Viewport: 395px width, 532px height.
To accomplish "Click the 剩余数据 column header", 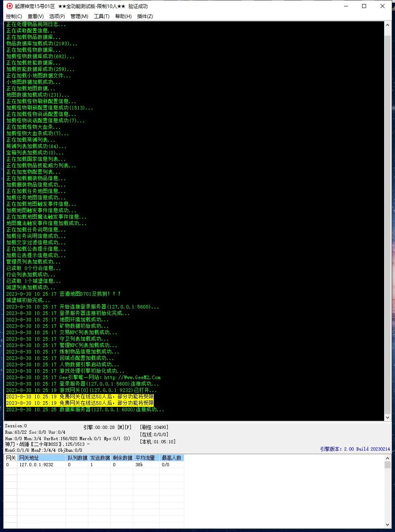I will tap(122, 458).
